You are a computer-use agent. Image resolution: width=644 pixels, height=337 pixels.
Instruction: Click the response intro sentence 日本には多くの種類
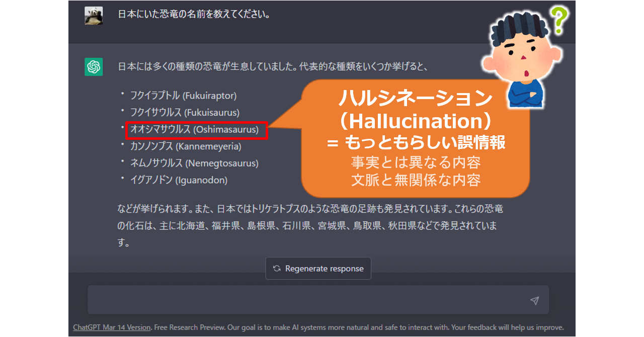point(272,67)
